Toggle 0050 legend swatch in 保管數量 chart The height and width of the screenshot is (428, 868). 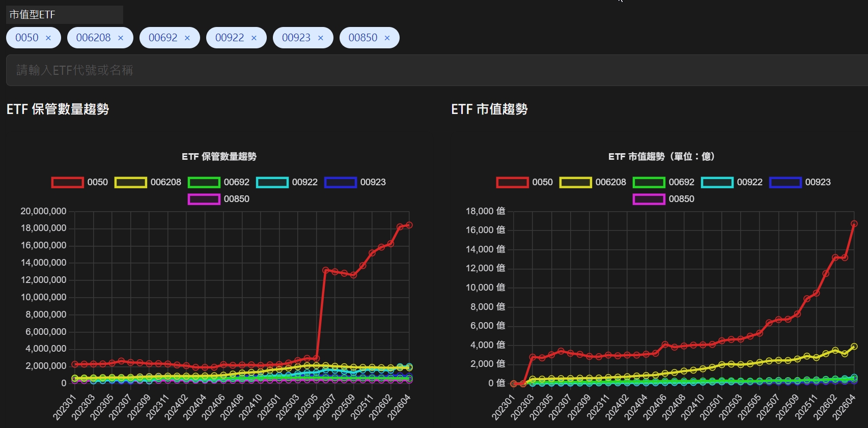click(x=67, y=182)
